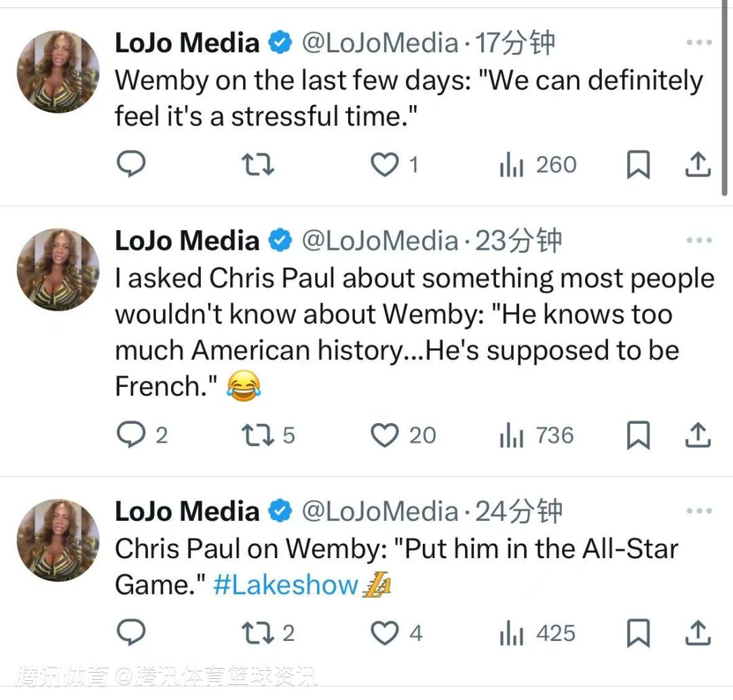Share the American history tweet

tap(698, 435)
